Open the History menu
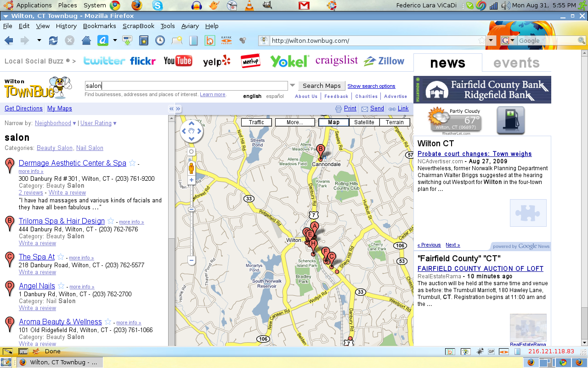This screenshot has height=368, width=588. pyautogui.click(x=66, y=26)
